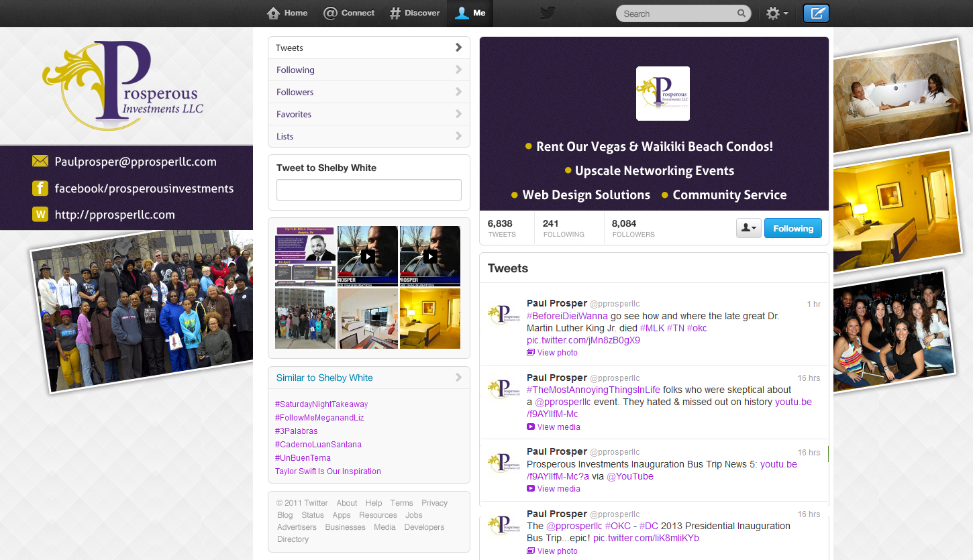
Task: Open the Connect tab
Action: click(349, 13)
